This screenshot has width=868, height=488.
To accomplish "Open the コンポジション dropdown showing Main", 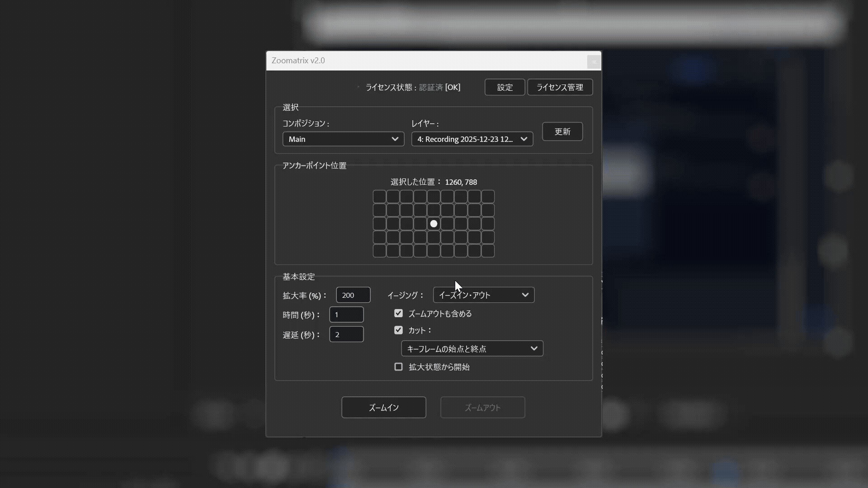I will [343, 139].
